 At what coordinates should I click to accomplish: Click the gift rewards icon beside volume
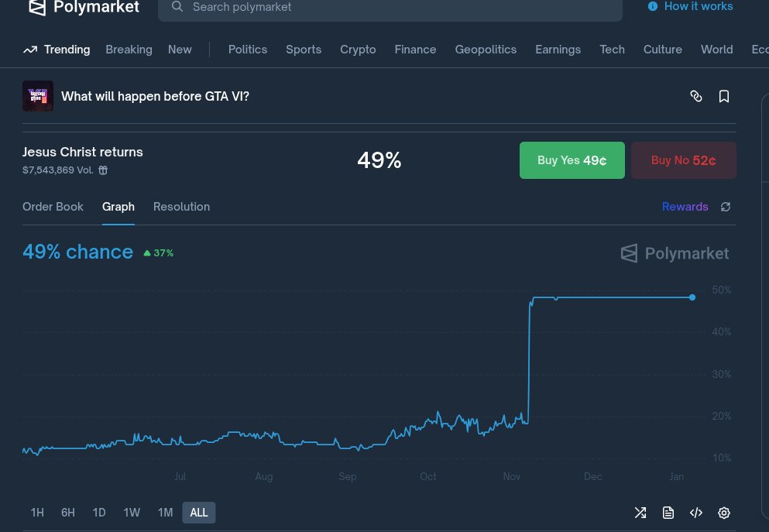pyautogui.click(x=103, y=170)
